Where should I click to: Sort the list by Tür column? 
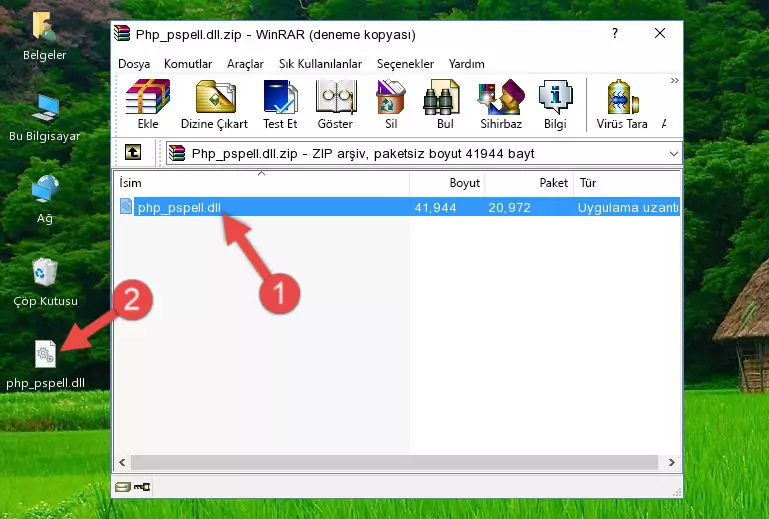627,183
